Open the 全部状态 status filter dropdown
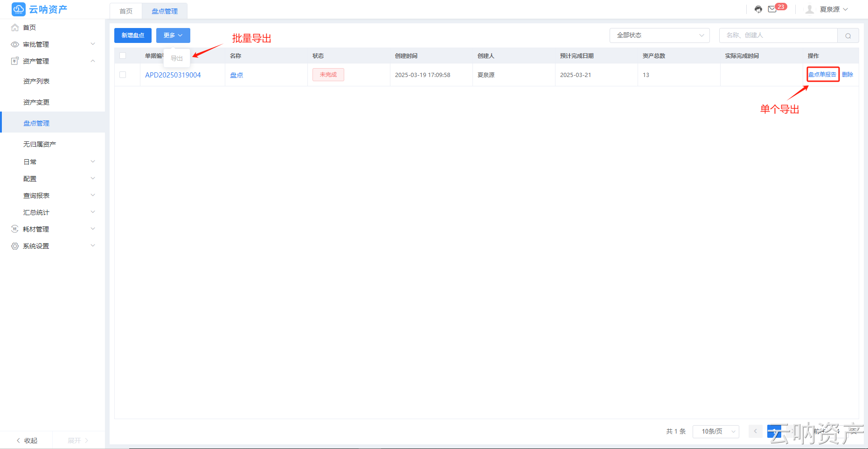 660,35
